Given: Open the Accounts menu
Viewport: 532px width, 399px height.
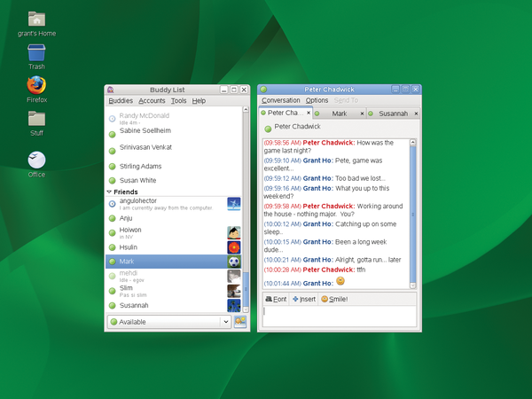Looking at the screenshot, I should coord(152,101).
